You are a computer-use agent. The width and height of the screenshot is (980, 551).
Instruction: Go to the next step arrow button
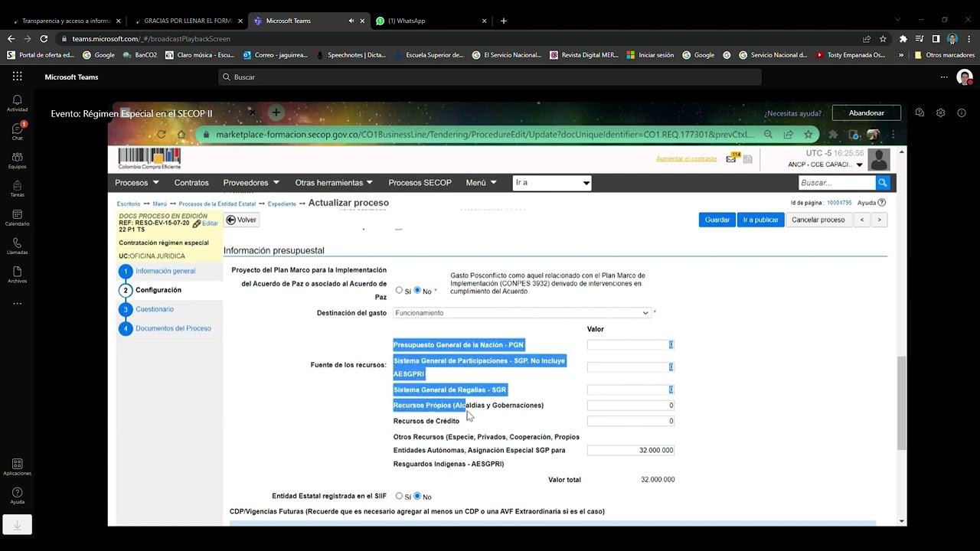pyautogui.click(x=879, y=220)
